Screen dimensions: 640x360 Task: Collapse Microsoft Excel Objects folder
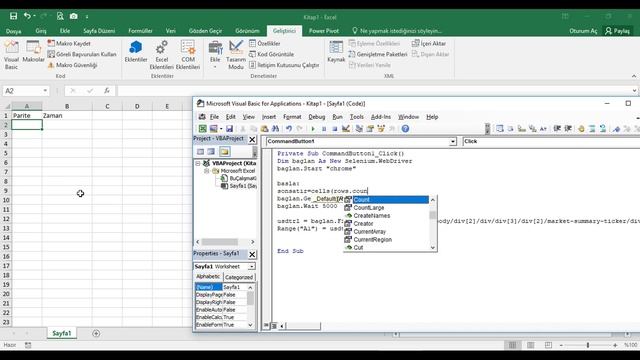[207, 171]
